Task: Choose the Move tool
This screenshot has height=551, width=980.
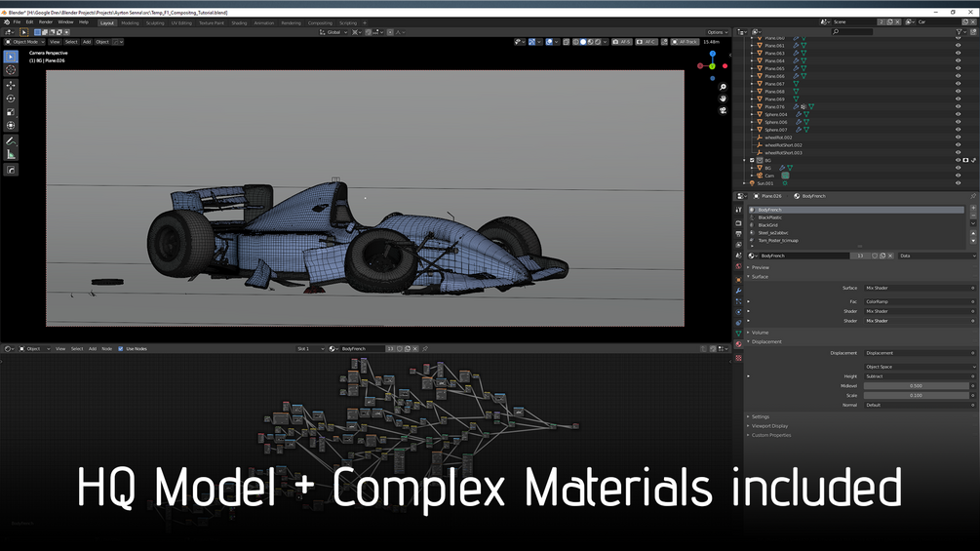Action: pos(11,86)
